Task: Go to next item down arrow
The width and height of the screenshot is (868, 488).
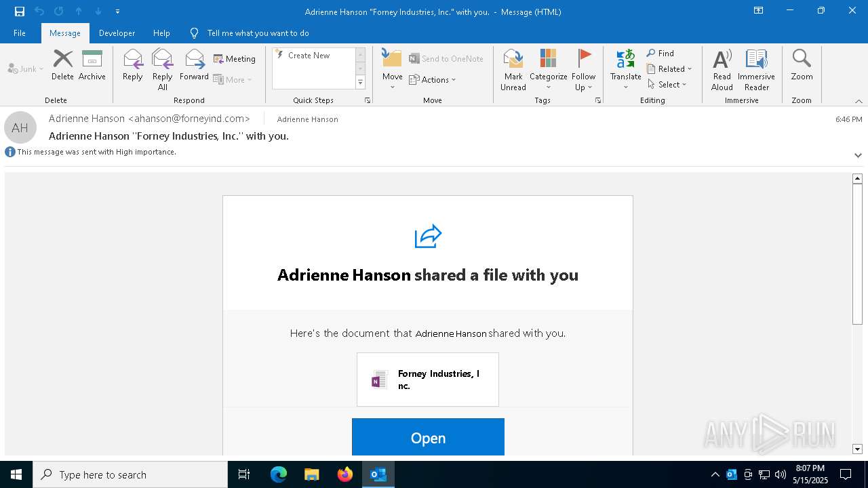Action: point(98,12)
